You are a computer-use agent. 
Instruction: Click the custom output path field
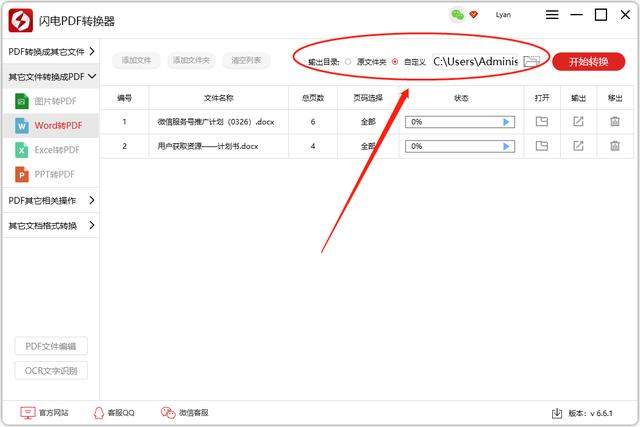(x=474, y=61)
